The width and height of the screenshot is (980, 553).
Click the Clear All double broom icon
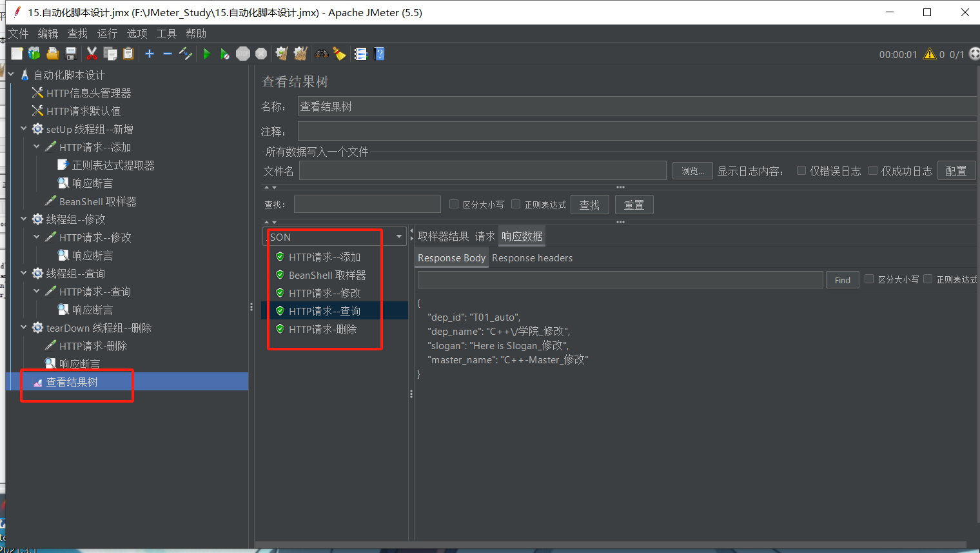click(x=300, y=54)
